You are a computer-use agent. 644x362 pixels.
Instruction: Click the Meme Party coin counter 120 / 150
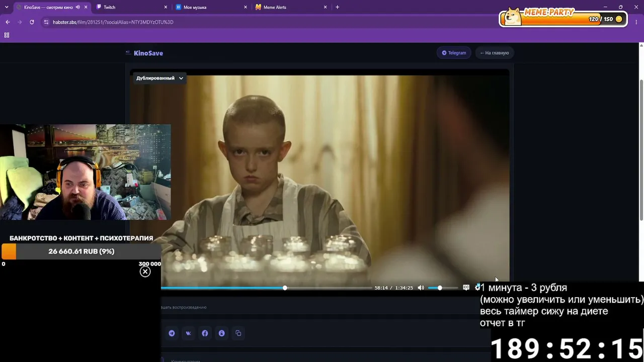click(605, 19)
